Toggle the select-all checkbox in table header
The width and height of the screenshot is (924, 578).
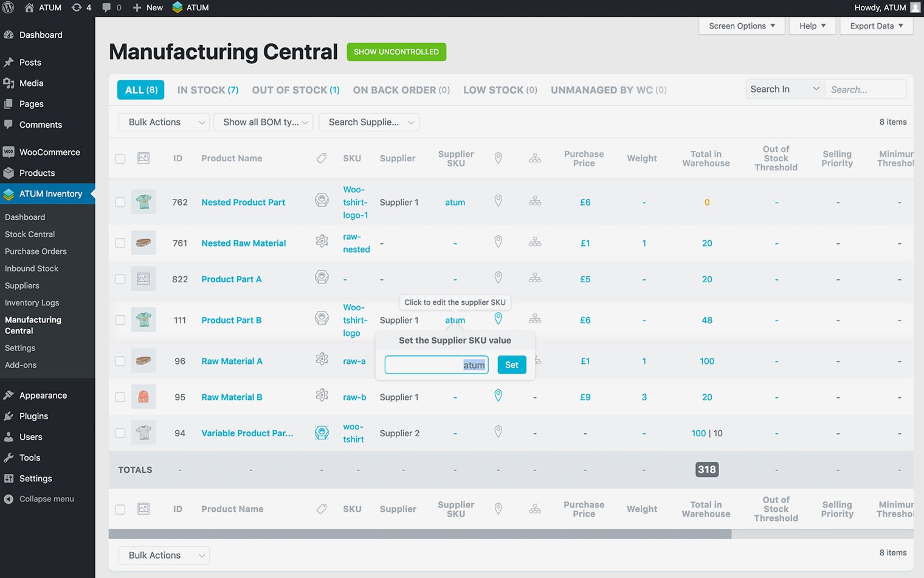(x=120, y=158)
